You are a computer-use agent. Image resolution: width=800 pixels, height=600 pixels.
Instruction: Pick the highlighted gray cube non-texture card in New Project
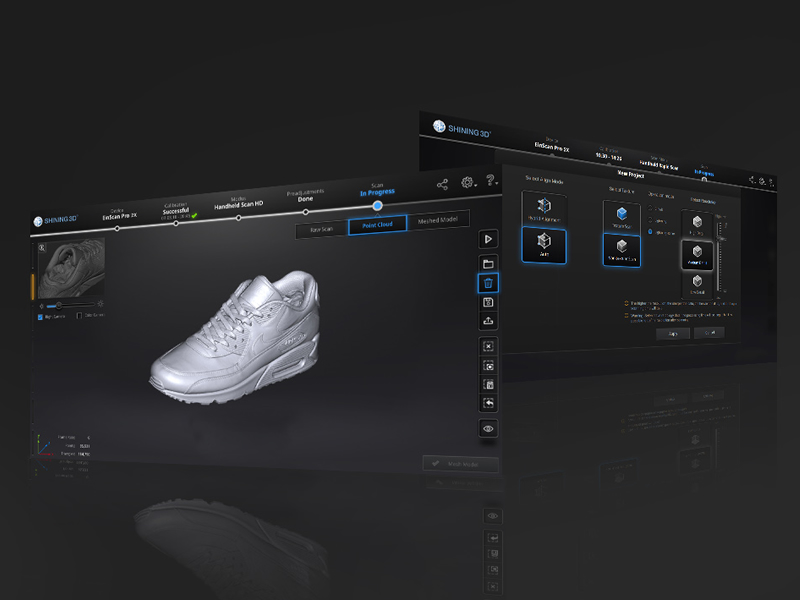[621, 251]
